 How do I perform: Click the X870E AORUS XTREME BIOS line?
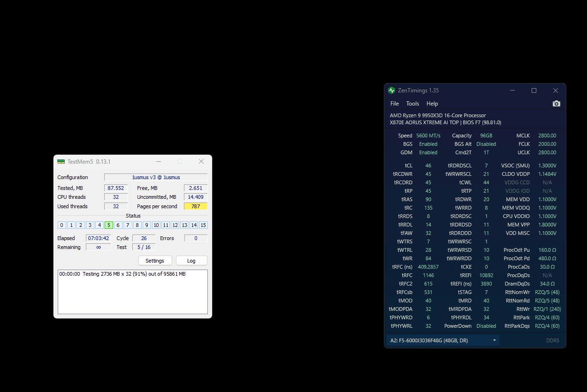(x=445, y=122)
